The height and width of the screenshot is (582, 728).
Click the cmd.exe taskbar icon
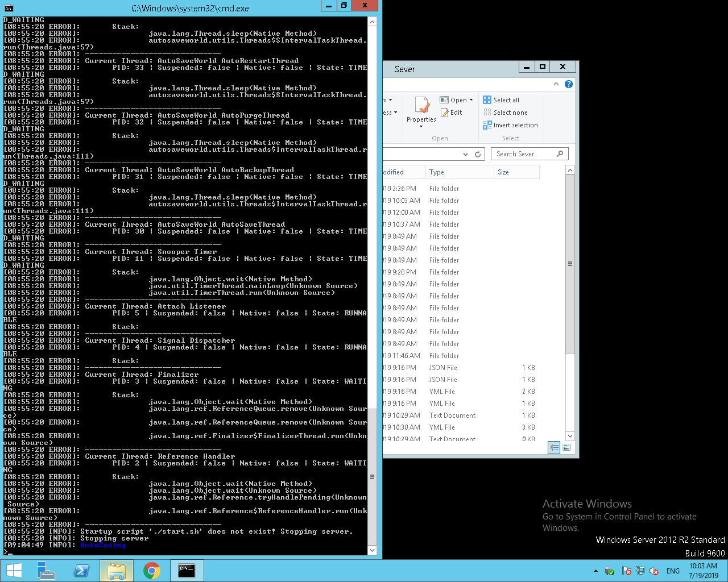click(187, 571)
